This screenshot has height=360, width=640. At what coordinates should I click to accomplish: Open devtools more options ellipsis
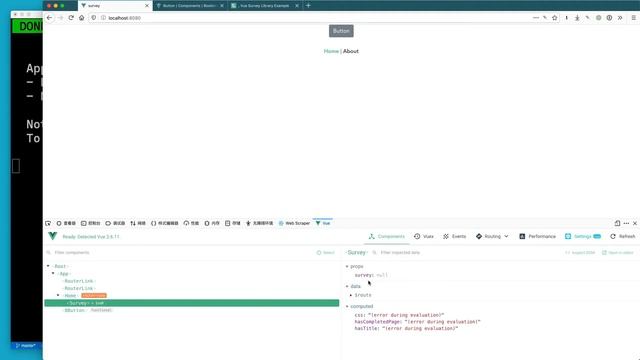coord(626,223)
